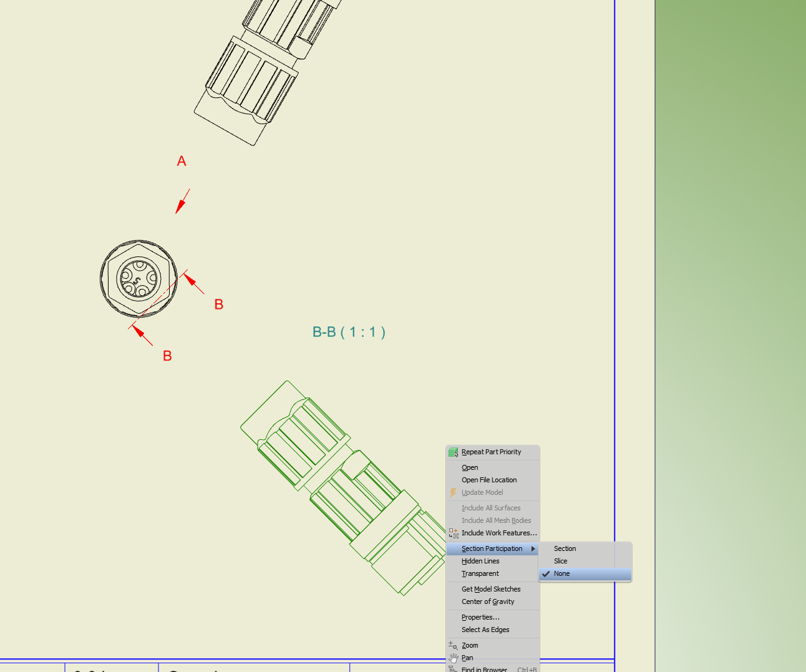Click Select As Edges
Viewport: 806px width, 672px height.
[485, 630]
